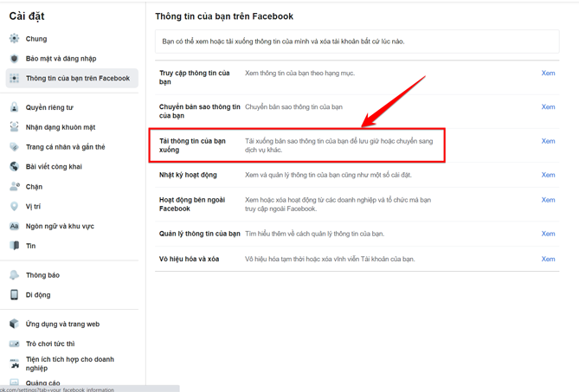This screenshot has height=392, width=579.
Task: Click the Tin book icon
Action: [x=14, y=246]
